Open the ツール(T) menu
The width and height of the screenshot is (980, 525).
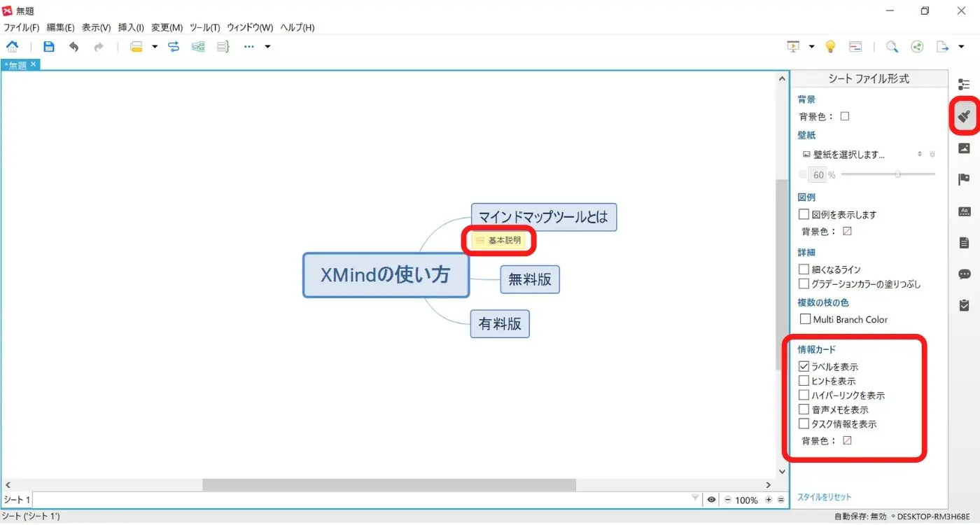click(x=204, y=27)
